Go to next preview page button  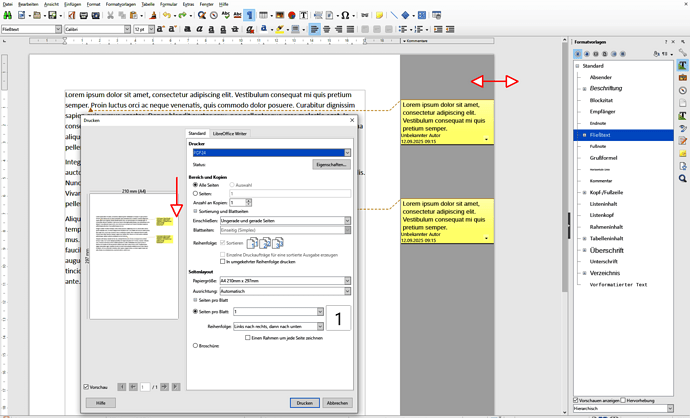tap(164, 387)
